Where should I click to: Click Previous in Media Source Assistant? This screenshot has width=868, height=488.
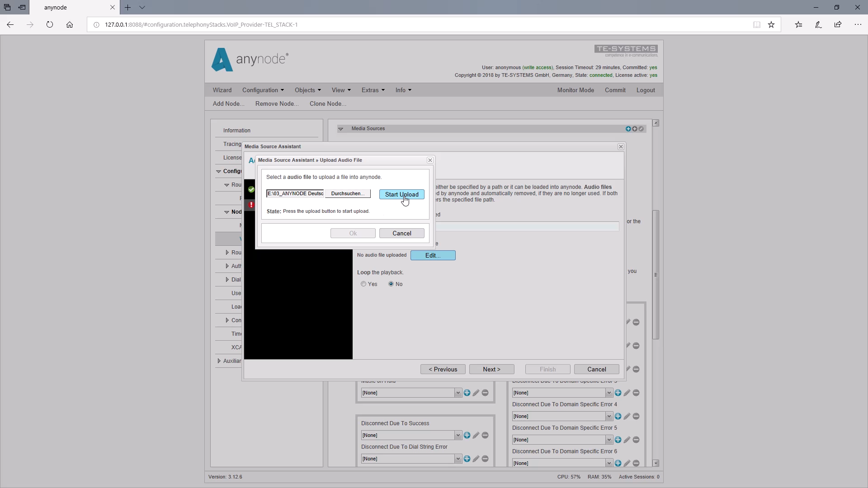coord(443,369)
